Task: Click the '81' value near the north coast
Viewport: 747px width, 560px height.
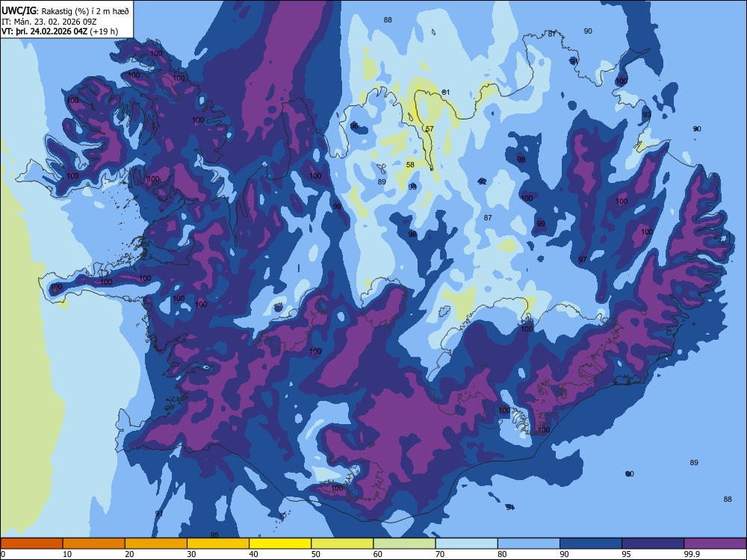Action: [x=446, y=93]
